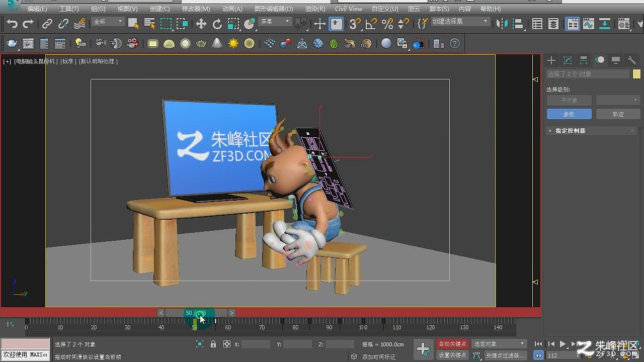Activate the Select and Move tool

click(201, 24)
